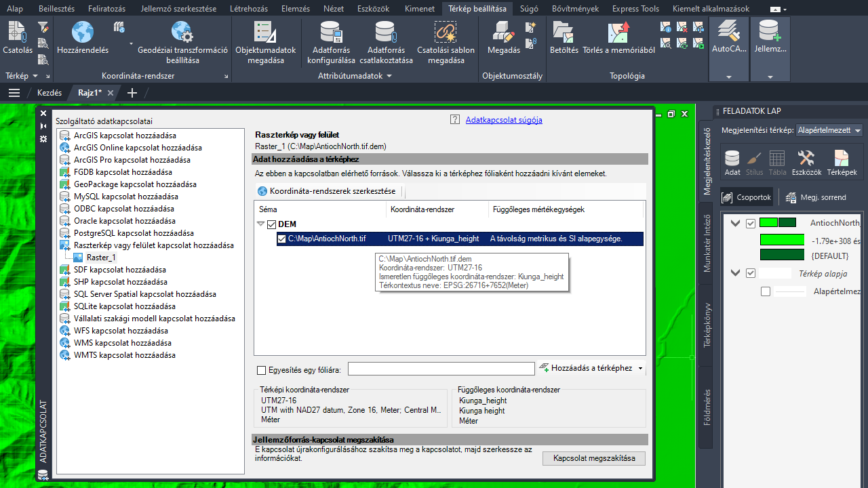Viewport: 868px width, 488px height.
Task: Open the Elemzés ribbon tab
Action: coord(295,9)
